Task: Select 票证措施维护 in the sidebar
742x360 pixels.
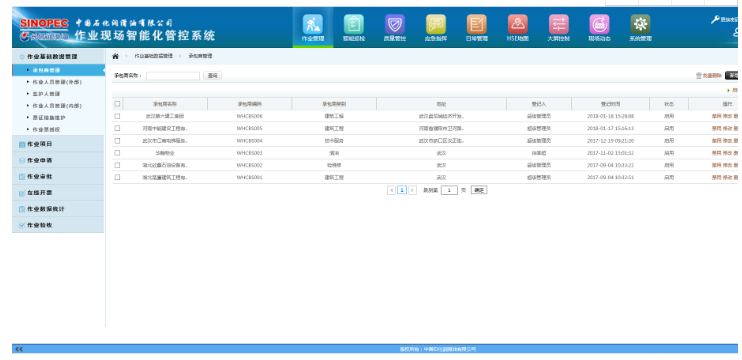Action: [x=49, y=117]
